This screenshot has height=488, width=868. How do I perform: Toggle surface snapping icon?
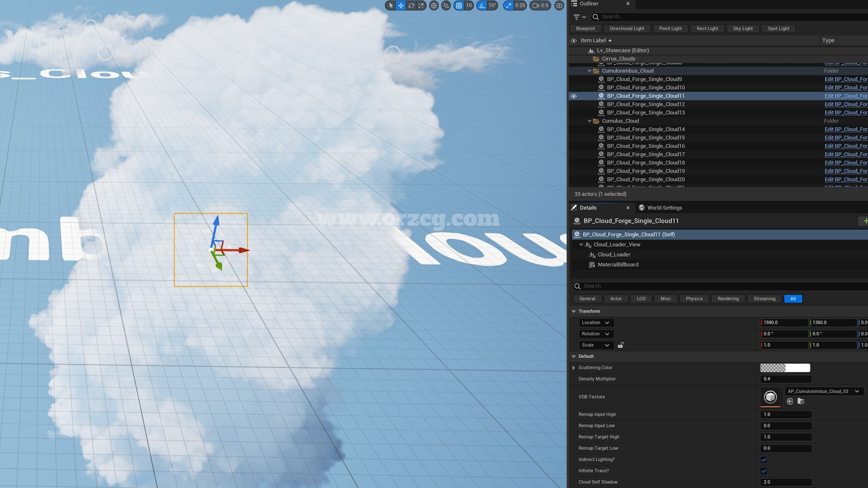coord(446,5)
